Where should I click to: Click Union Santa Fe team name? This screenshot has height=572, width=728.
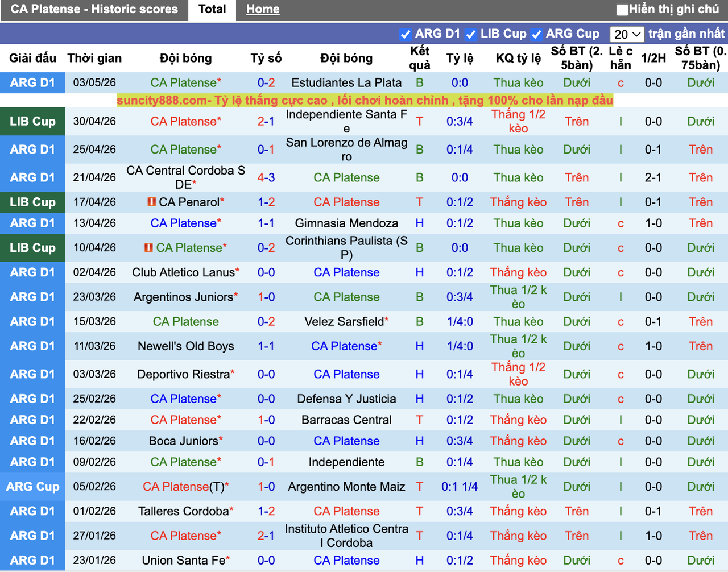click(183, 560)
